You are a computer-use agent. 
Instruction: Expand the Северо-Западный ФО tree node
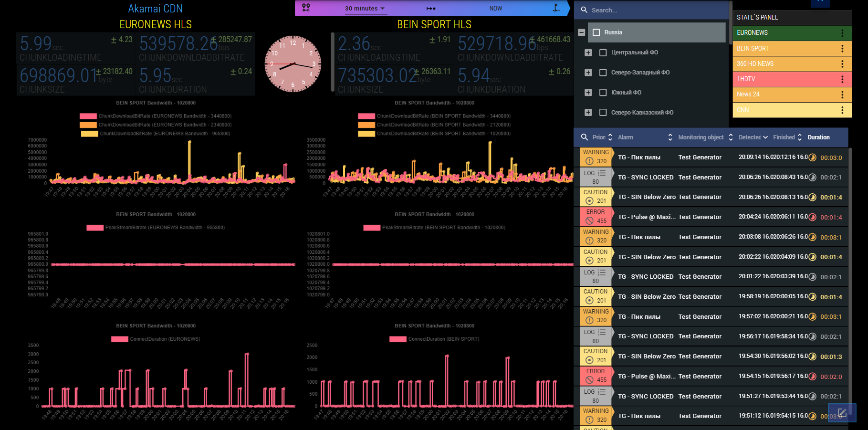(588, 73)
